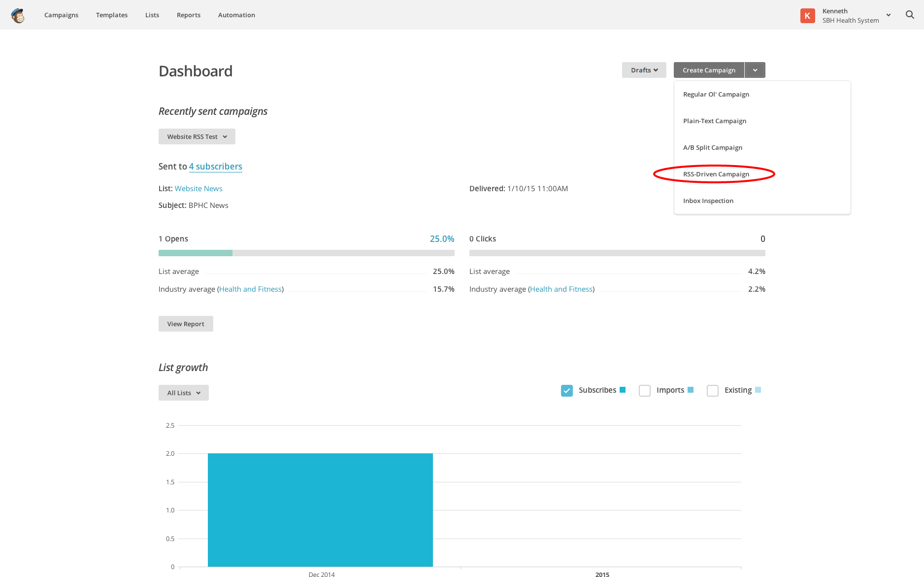Click the Subscribes legend color square

tap(623, 390)
